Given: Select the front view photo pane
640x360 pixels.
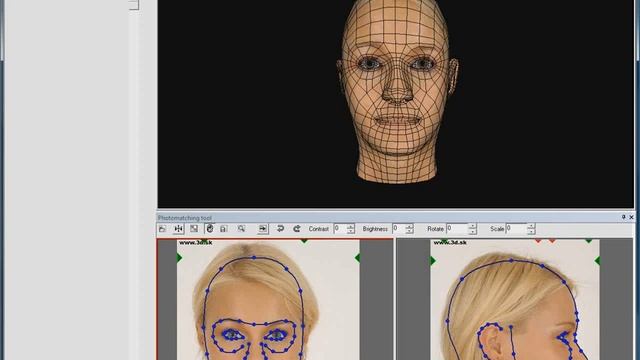Looking at the screenshot, I should click(275, 300).
